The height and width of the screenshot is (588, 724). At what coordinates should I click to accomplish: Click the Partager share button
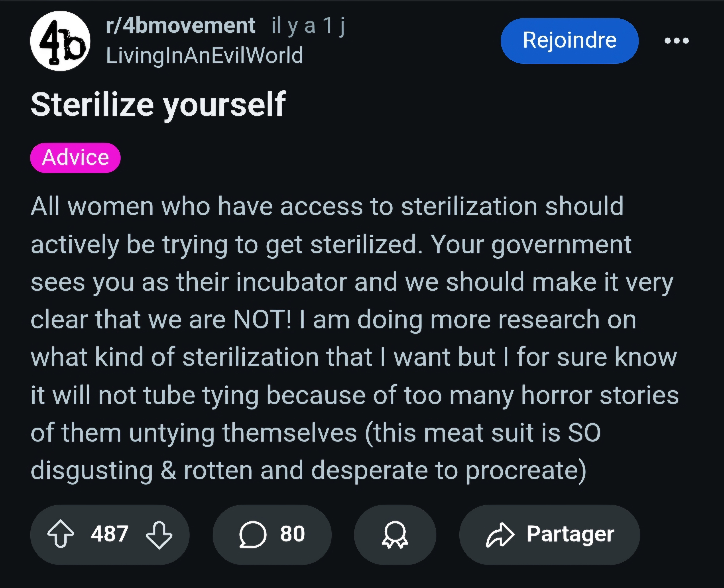[549, 535]
